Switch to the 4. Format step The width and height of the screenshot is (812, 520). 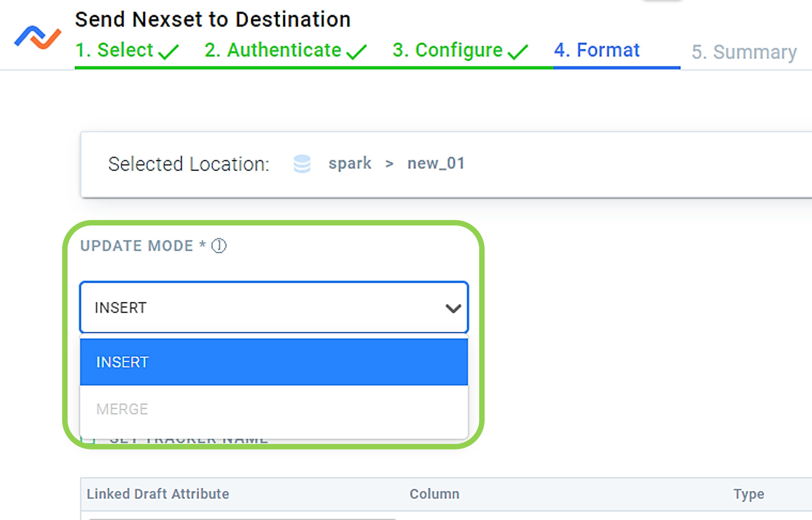click(597, 50)
